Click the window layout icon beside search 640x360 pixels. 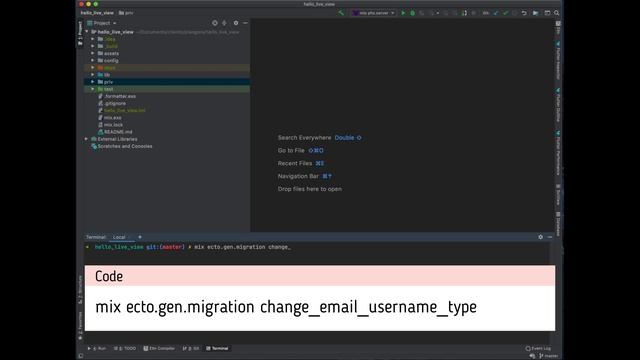(547, 13)
